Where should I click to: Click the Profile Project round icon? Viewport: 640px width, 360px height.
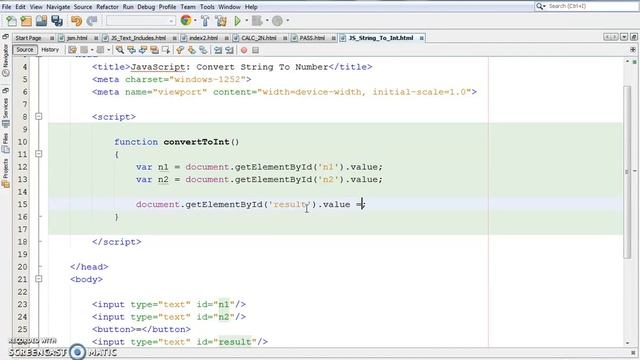[277, 21]
